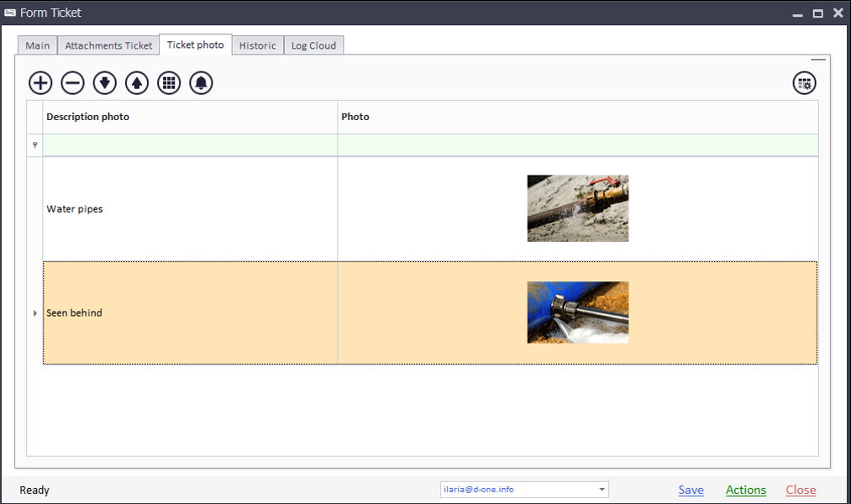
Task: Move row up with arrow icon
Action: (x=137, y=83)
